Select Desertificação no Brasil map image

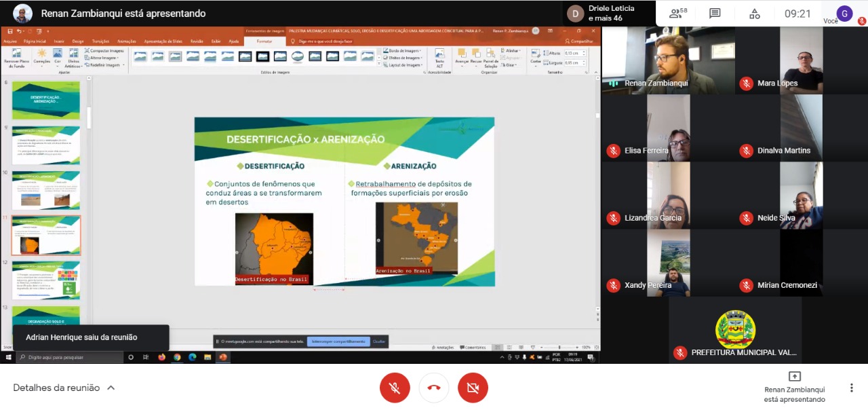tap(274, 248)
